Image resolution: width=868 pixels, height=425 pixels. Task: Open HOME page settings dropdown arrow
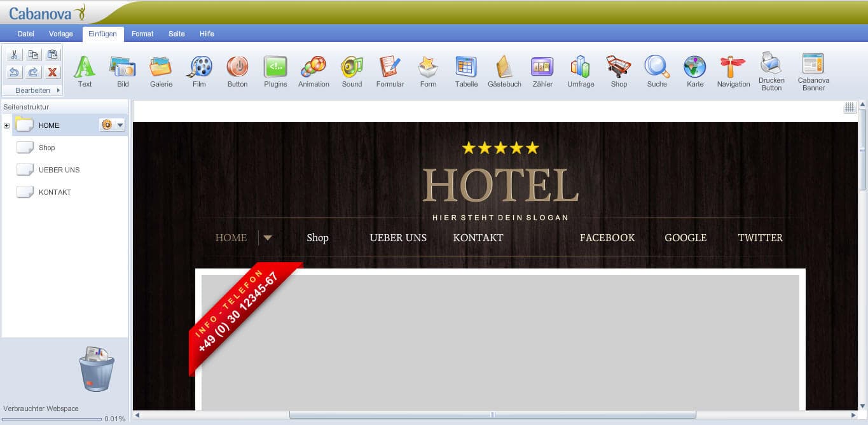click(120, 125)
